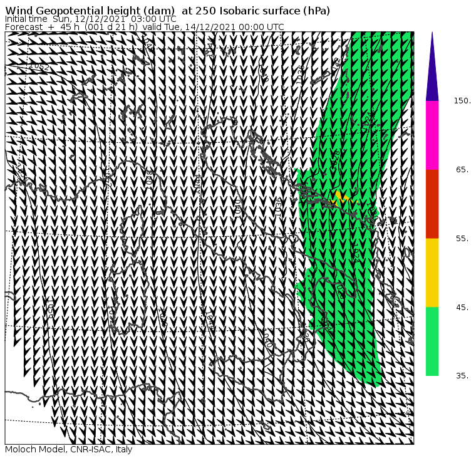The image size is (476, 458).
Task: Click the '55.' legend label
Action: click(x=462, y=239)
